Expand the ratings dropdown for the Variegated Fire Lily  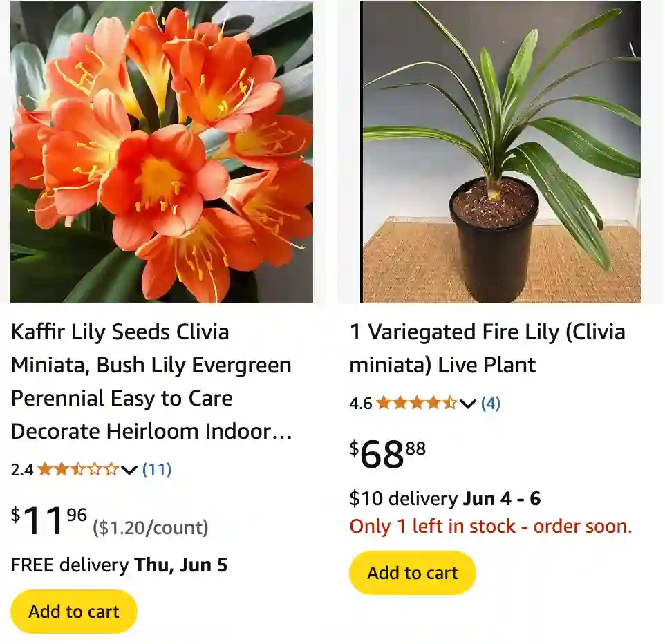tap(467, 403)
